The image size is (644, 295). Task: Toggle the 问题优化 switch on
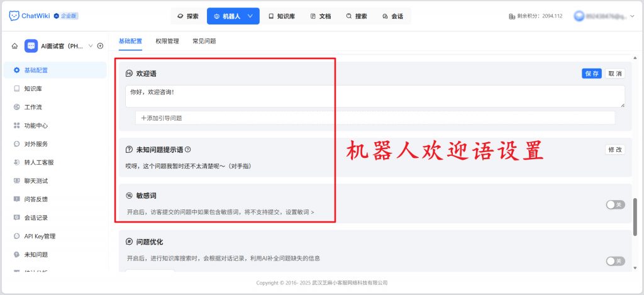(x=615, y=261)
